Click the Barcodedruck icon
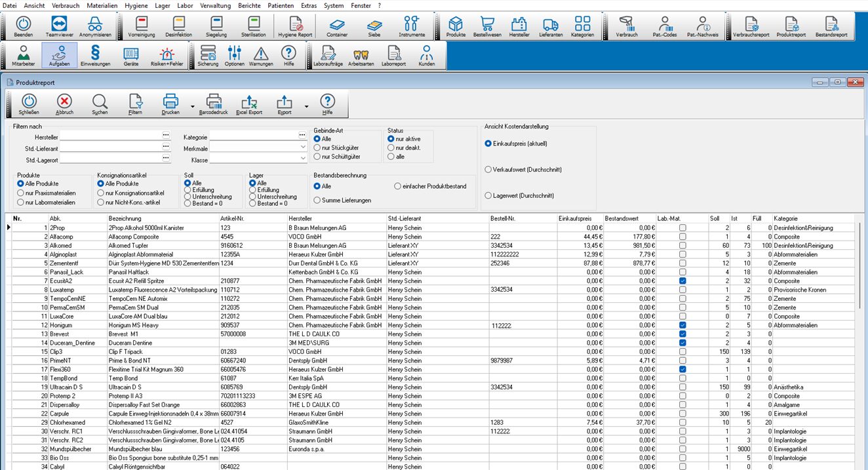 [212, 104]
